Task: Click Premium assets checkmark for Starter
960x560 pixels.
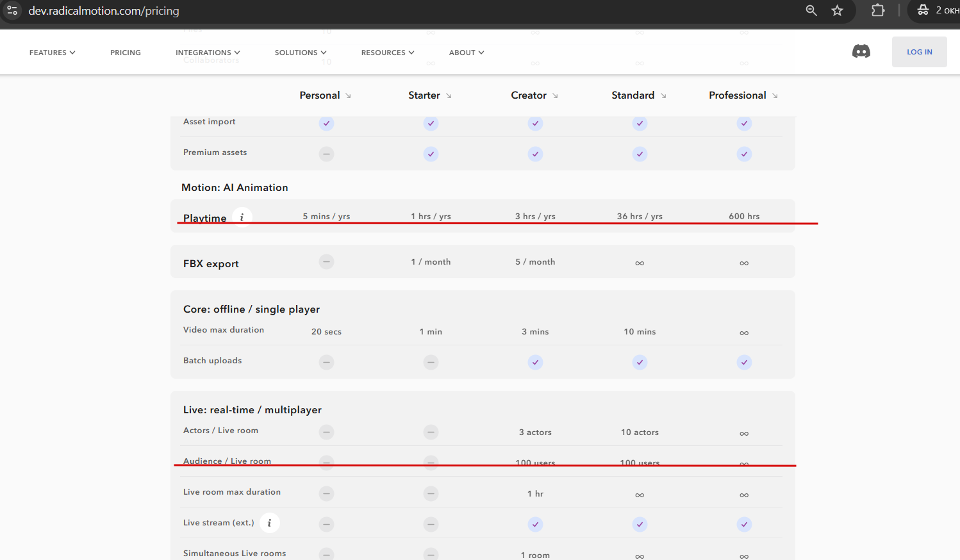Action: (431, 154)
